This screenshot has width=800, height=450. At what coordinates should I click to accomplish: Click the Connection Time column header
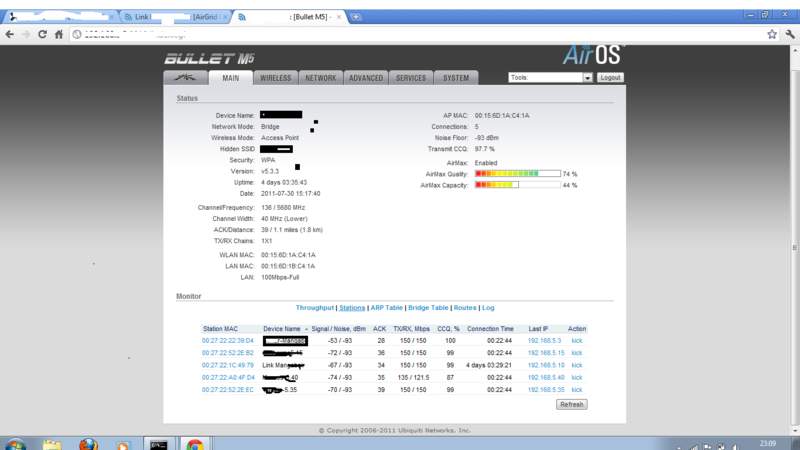click(490, 329)
